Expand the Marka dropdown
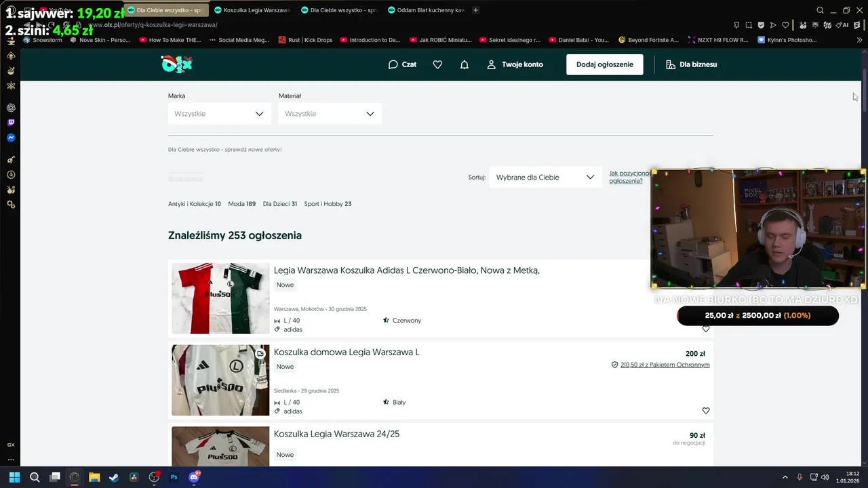Image resolution: width=868 pixels, height=488 pixels. point(220,113)
